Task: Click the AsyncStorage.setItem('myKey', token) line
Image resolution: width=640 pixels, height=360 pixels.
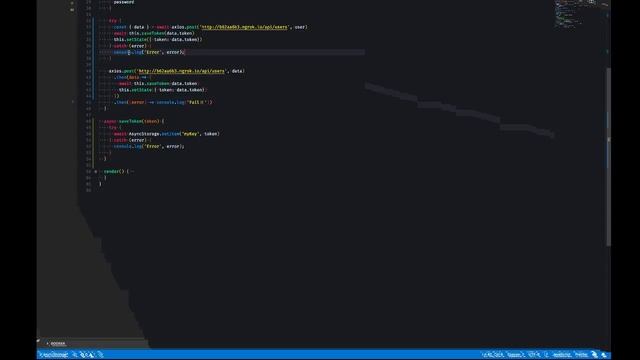Action: click(x=167, y=134)
